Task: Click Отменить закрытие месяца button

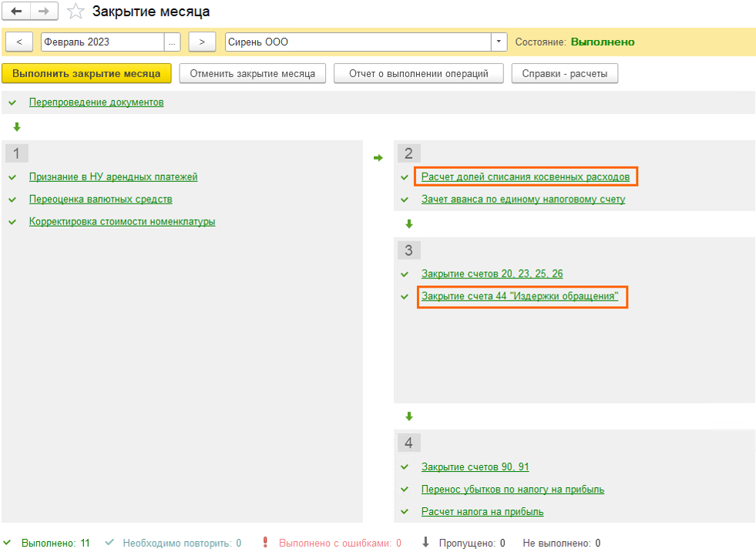Action: 253,73
